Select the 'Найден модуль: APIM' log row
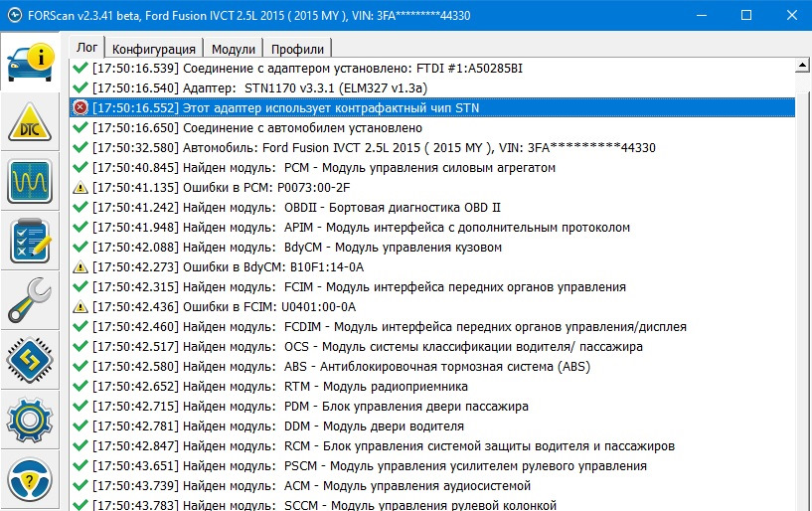 [x=432, y=227]
